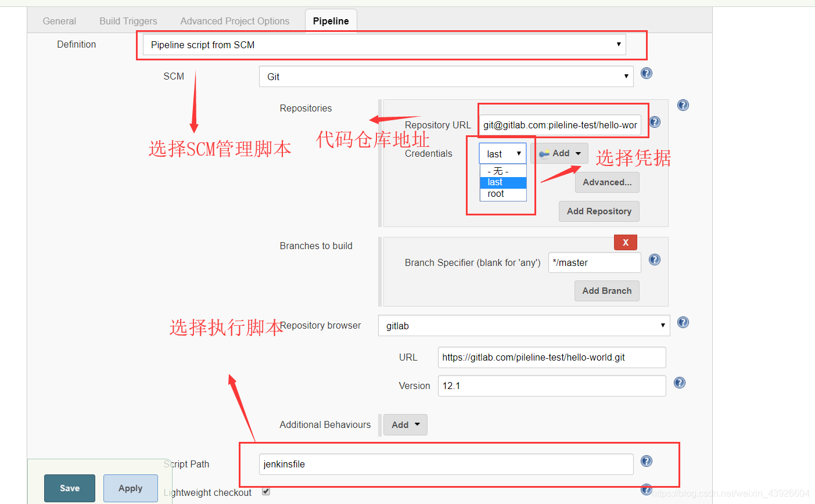This screenshot has height=504, width=815.
Task: Open the Repository browser gitlab dropdown
Action: click(x=524, y=325)
